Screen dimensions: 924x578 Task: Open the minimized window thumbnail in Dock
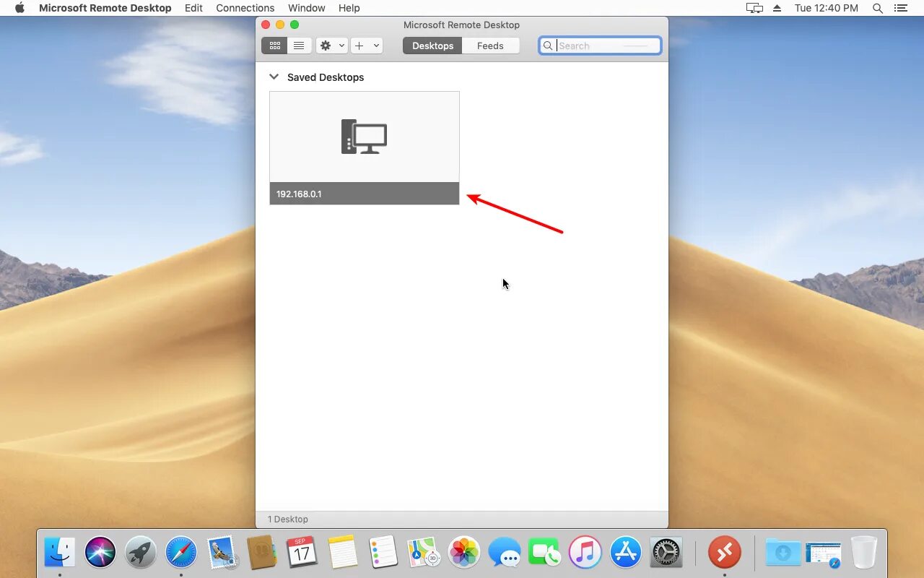point(824,553)
